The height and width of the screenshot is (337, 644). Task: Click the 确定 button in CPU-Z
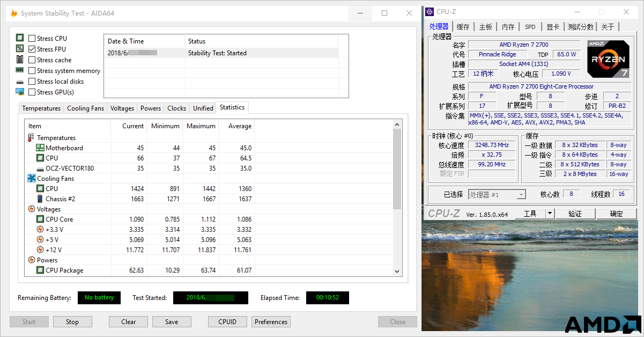pos(617,214)
